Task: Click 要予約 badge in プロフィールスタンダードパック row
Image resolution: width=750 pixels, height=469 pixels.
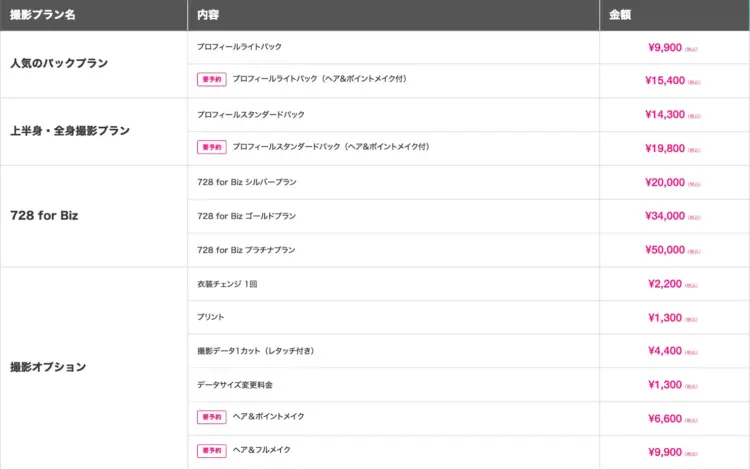Action: click(211, 147)
